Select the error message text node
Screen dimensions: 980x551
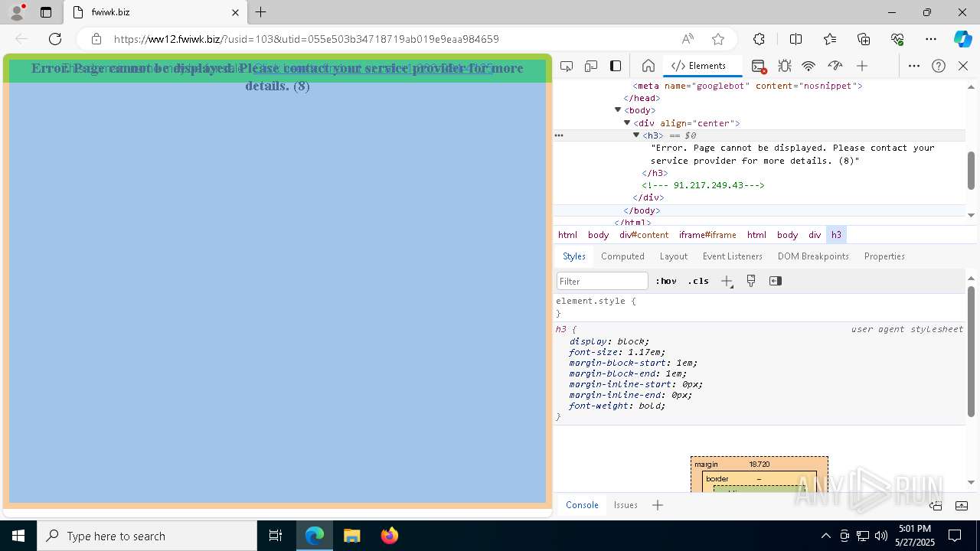792,154
